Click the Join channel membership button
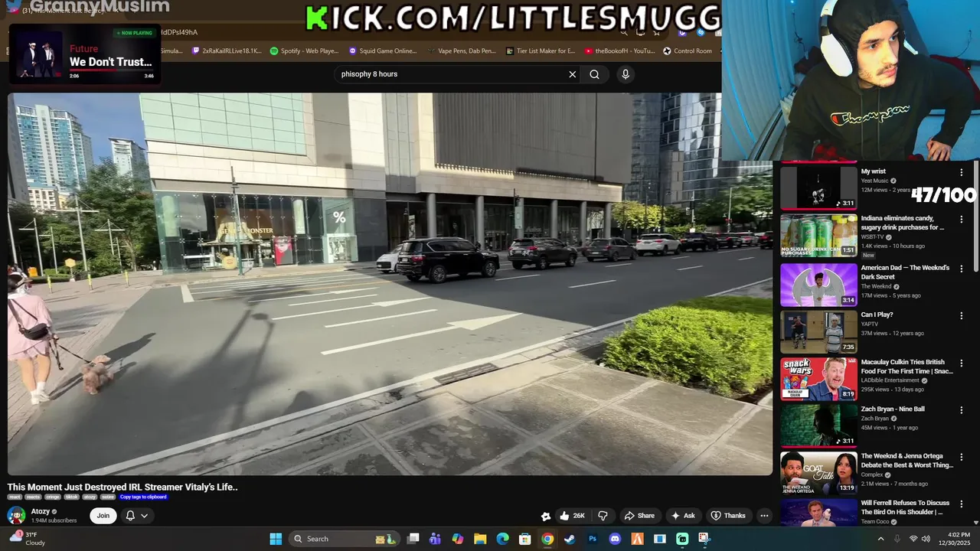The image size is (980, 551). pos(103,516)
